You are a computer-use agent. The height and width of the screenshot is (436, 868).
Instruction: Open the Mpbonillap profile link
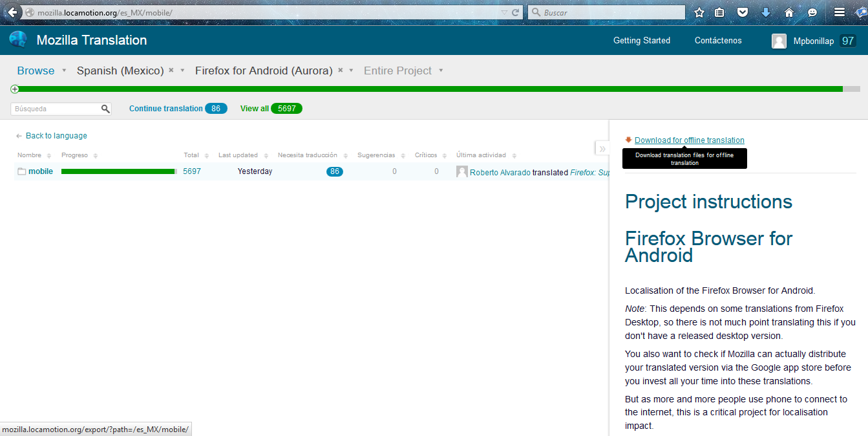click(x=814, y=41)
